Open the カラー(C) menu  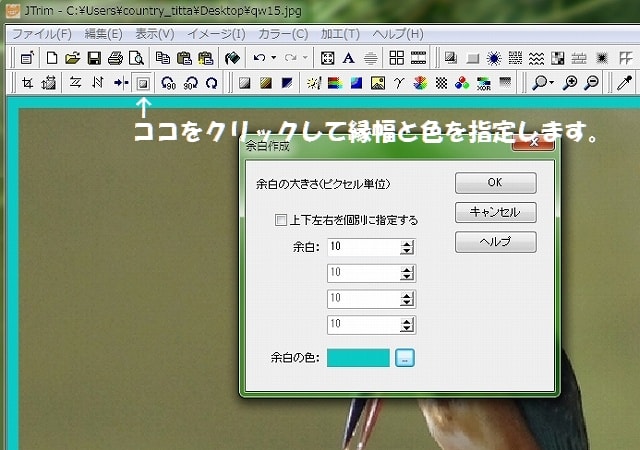[x=283, y=34]
